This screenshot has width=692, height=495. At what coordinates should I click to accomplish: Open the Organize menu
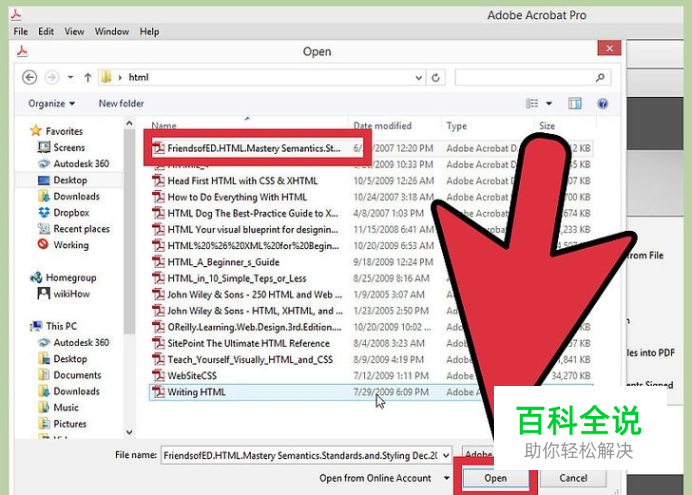[x=51, y=104]
